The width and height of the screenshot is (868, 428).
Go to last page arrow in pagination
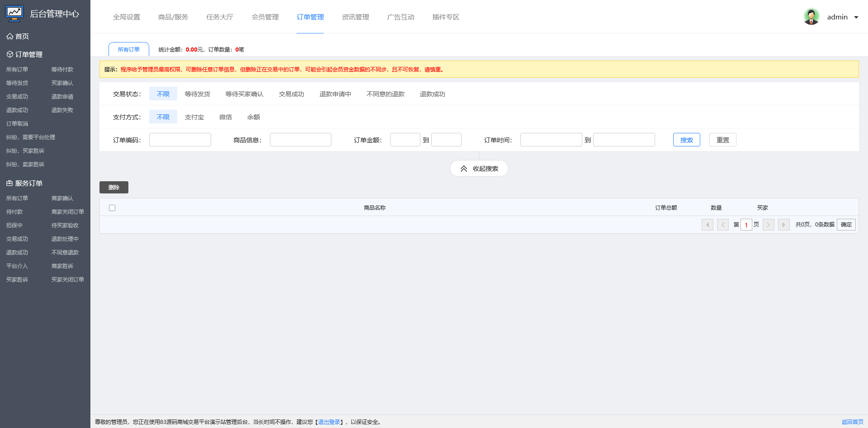coord(784,225)
